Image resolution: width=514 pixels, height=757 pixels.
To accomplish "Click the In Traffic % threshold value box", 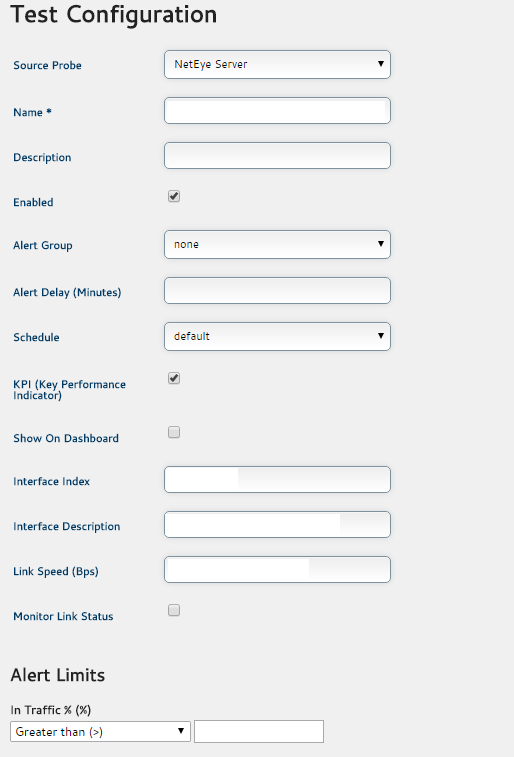I will (x=259, y=731).
